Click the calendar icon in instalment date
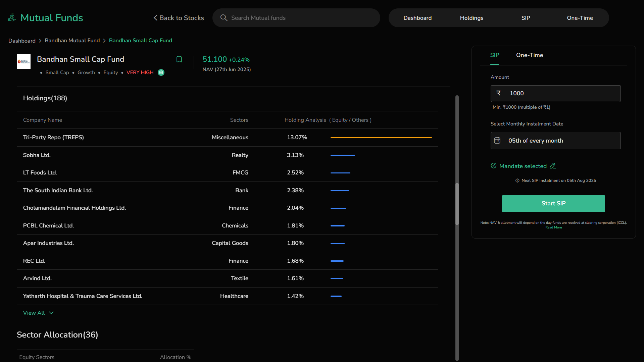 [x=497, y=141]
